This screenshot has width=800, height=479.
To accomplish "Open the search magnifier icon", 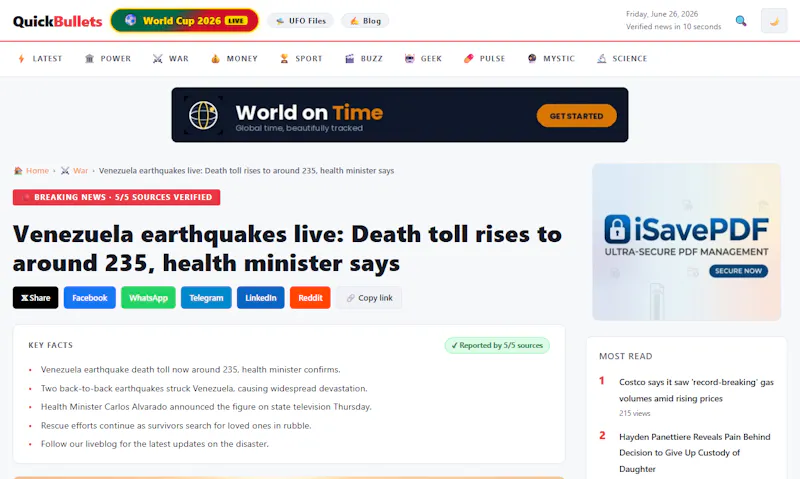I will point(741,21).
